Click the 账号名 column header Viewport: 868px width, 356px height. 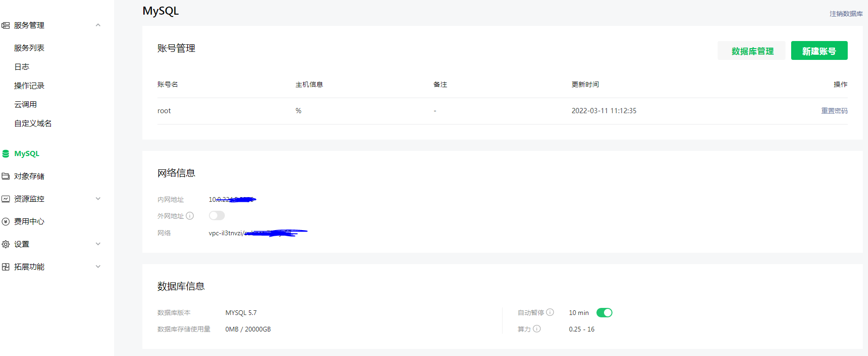coord(168,84)
